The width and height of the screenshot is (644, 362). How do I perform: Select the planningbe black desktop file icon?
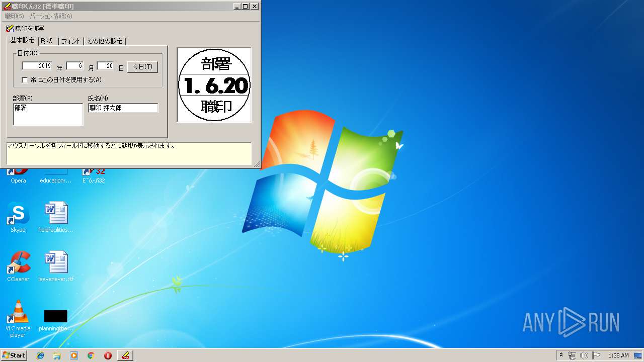[x=56, y=320]
